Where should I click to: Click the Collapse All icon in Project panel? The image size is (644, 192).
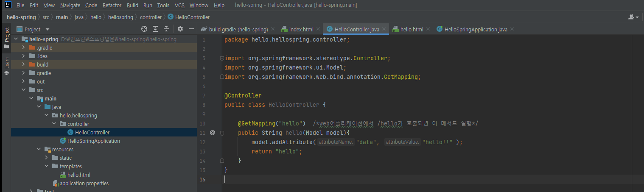click(x=166, y=29)
